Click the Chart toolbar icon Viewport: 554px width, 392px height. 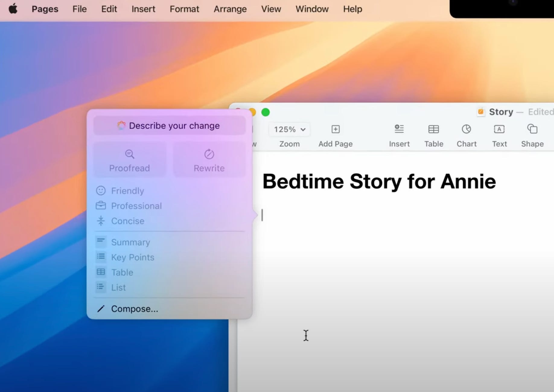pos(466,129)
